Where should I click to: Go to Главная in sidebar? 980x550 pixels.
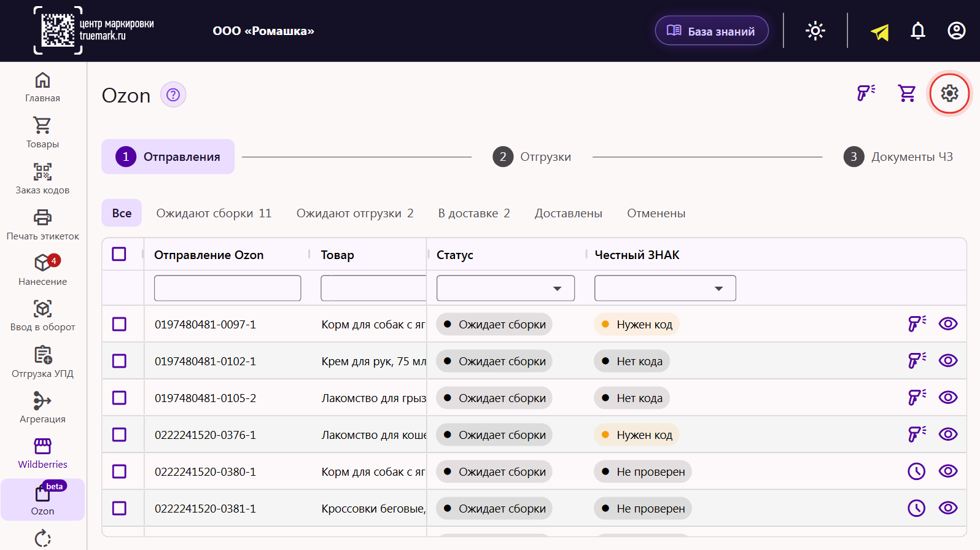(x=42, y=87)
